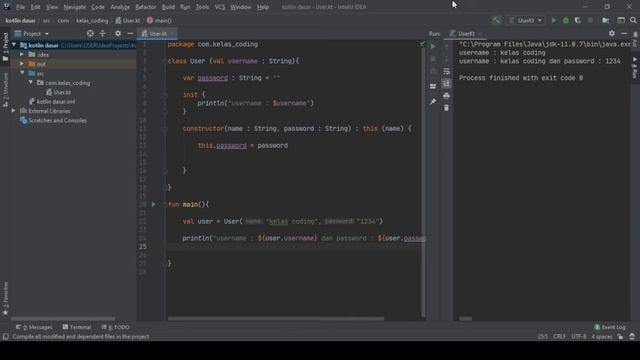Image resolution: width=640 pixels, height=360 pixels.
Task: Toggle soft-wrap in the Run console
Action: (x=447, y=71)
